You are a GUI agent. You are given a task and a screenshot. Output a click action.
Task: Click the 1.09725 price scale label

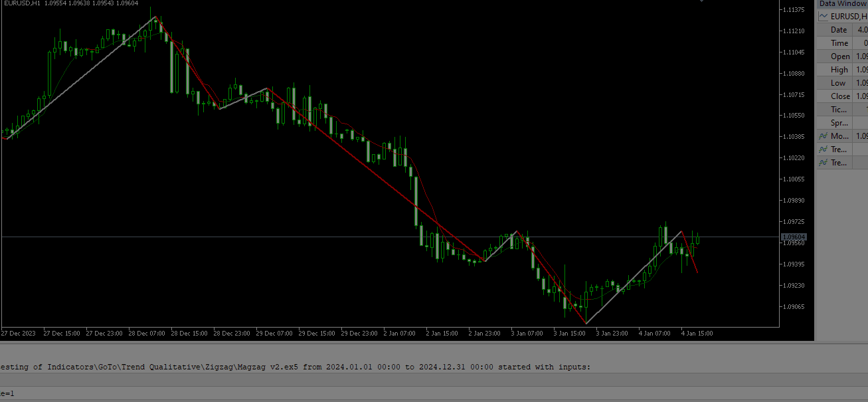[794, 222]
